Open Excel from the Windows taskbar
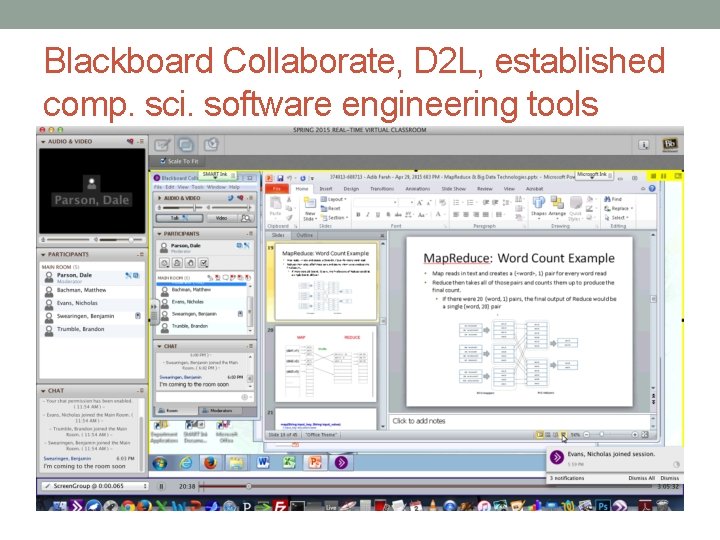 point(289,463)
